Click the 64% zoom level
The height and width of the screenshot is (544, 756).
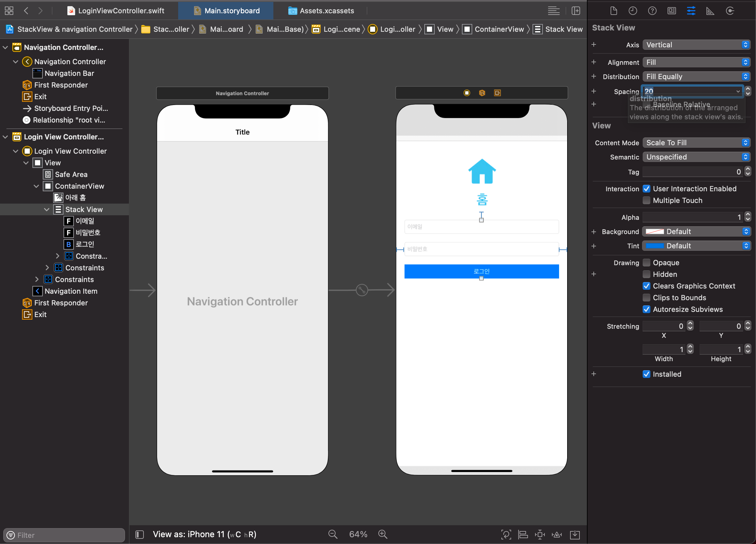(x=358, y=534)
